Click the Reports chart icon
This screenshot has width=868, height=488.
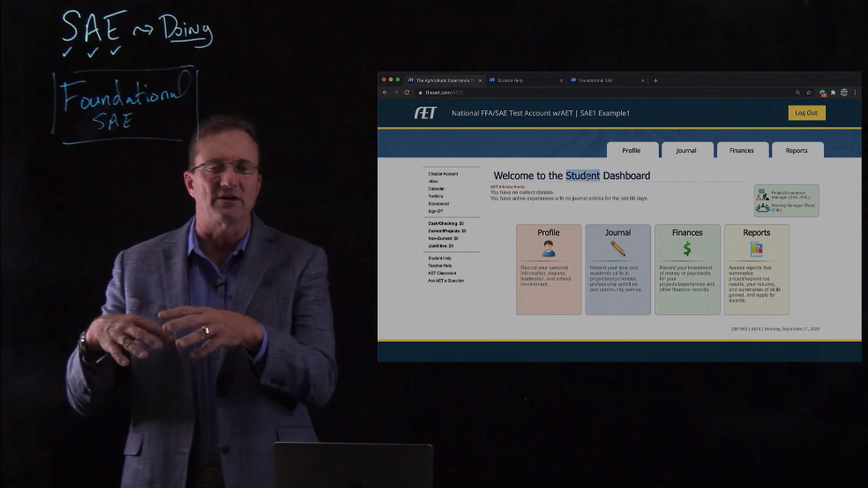(x=756, y=249)
